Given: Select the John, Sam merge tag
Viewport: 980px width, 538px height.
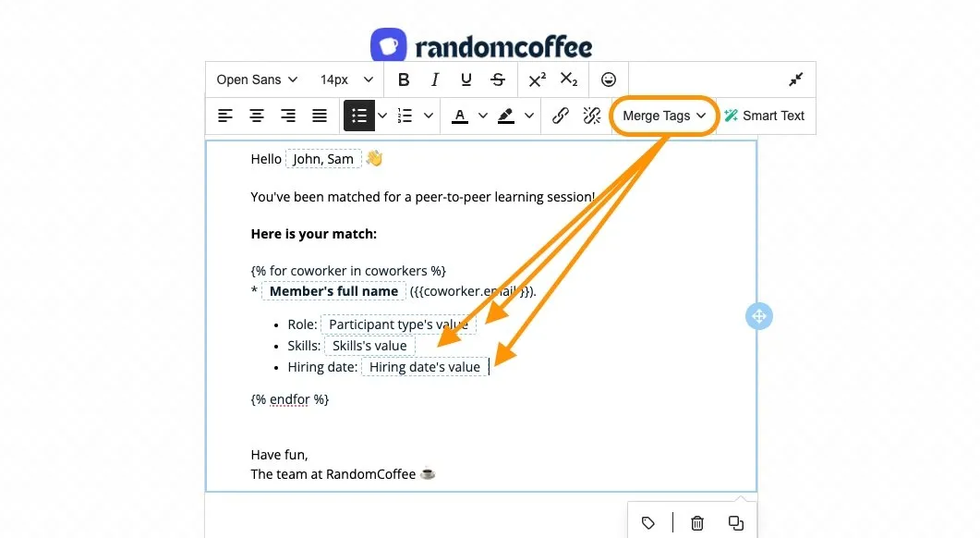Looking at the screenshot, I should [323, 159].
